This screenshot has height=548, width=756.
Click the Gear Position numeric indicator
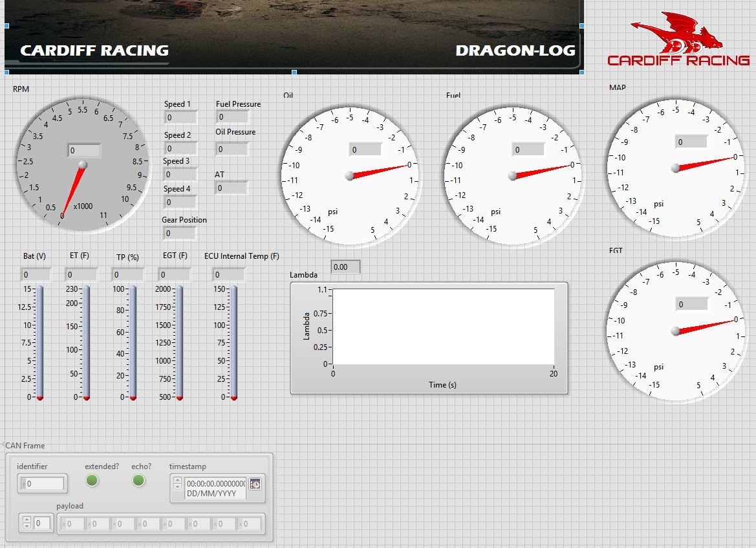click(179, 234)
